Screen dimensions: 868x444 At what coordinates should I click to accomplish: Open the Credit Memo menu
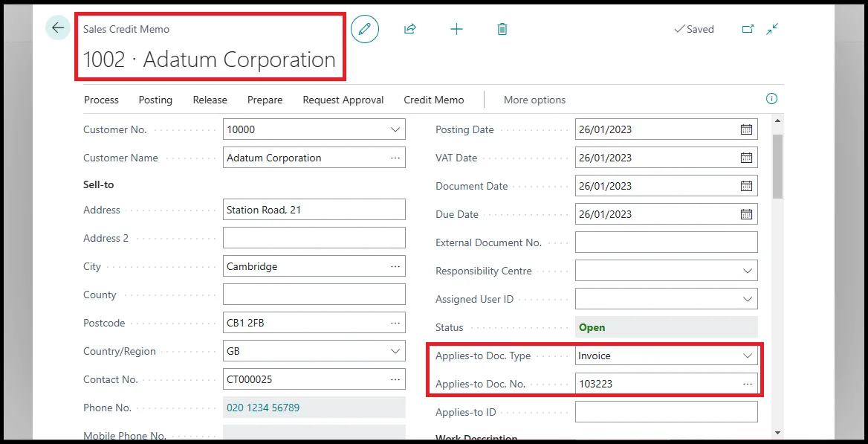coord(434,100)
